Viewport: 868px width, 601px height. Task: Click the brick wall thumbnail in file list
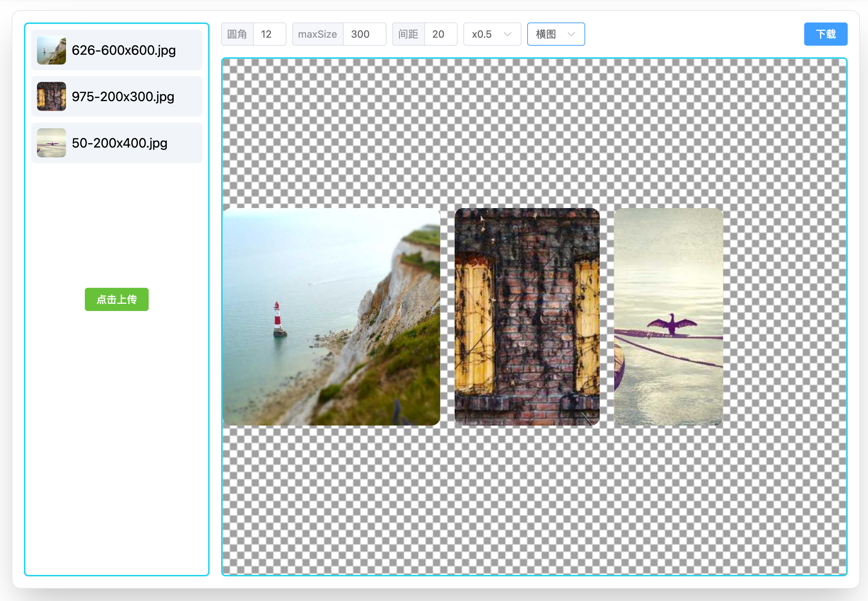pyautogui.click(x=51, y=96)
